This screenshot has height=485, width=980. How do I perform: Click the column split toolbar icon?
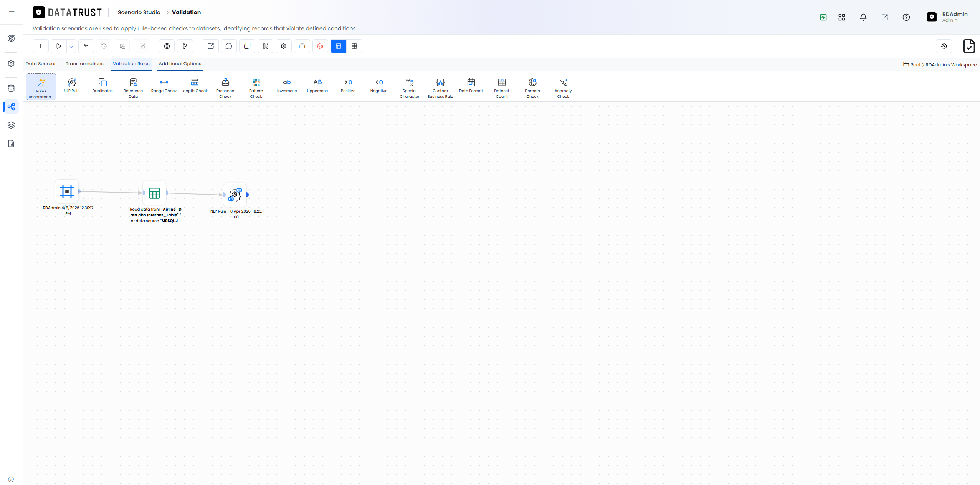click(x=265, y=46)
